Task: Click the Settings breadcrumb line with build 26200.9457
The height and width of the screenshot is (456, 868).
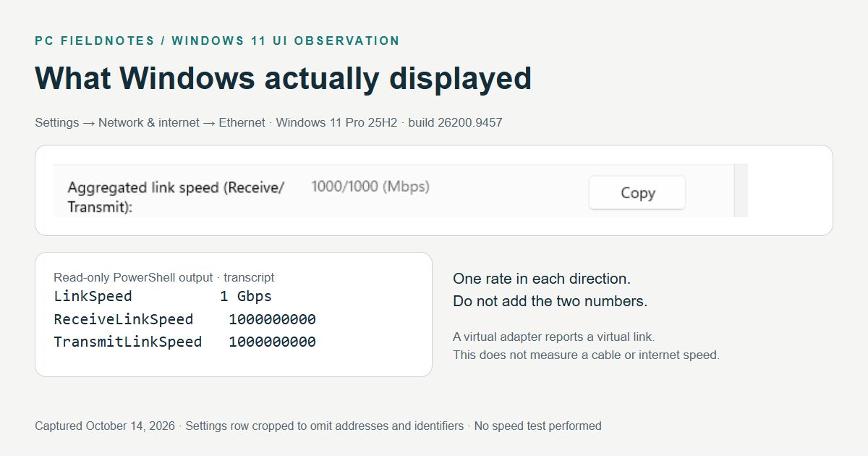Action: coord(268,123)
